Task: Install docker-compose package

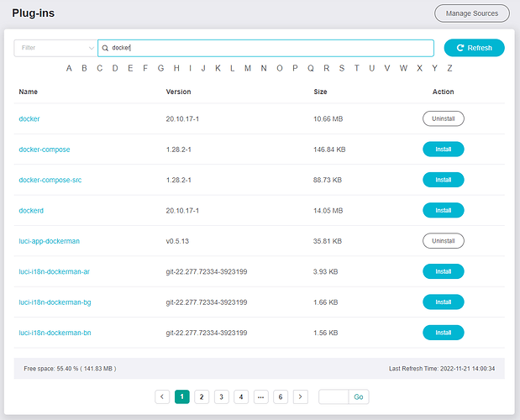Action: click(x=443, y=150)
